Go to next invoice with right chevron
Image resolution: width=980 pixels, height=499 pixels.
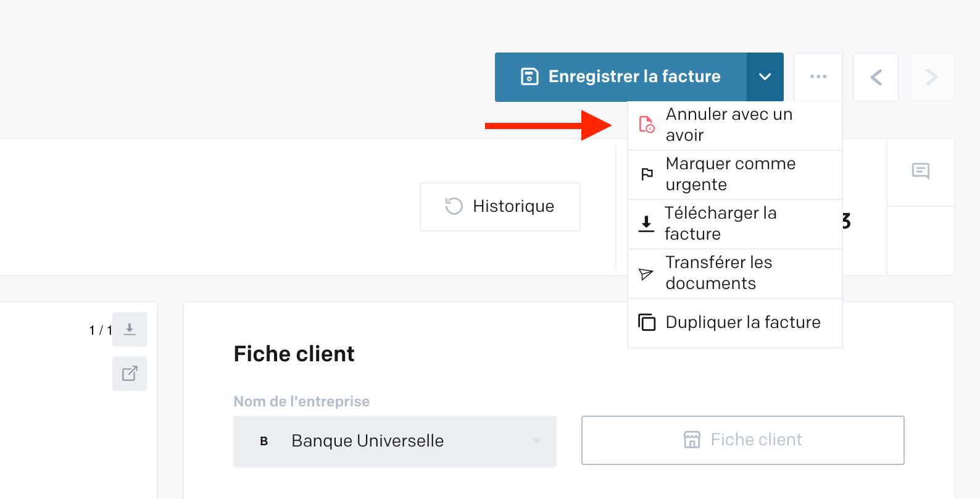(932, 77)
